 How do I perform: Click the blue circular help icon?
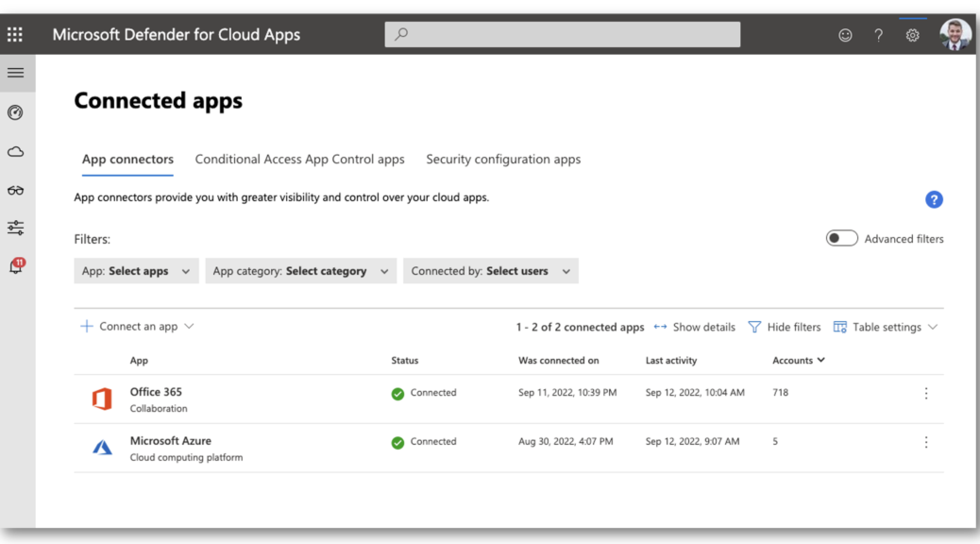coord(934,199)
